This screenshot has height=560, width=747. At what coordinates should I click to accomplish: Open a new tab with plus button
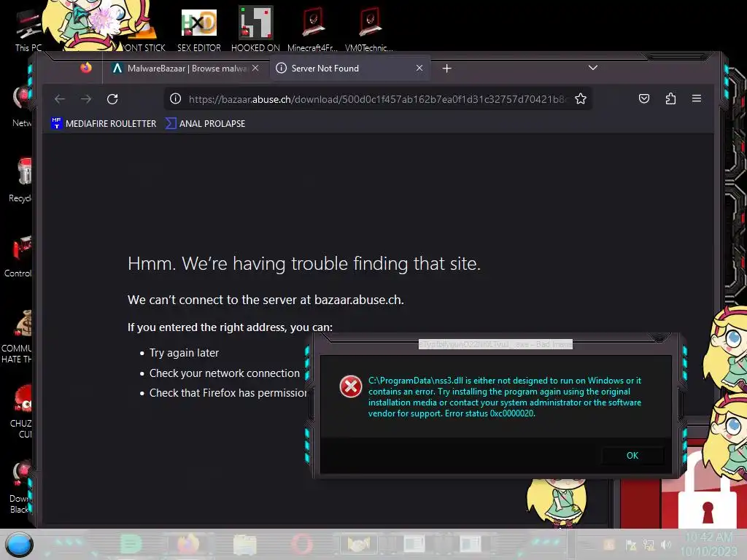[x=446, y=69]
